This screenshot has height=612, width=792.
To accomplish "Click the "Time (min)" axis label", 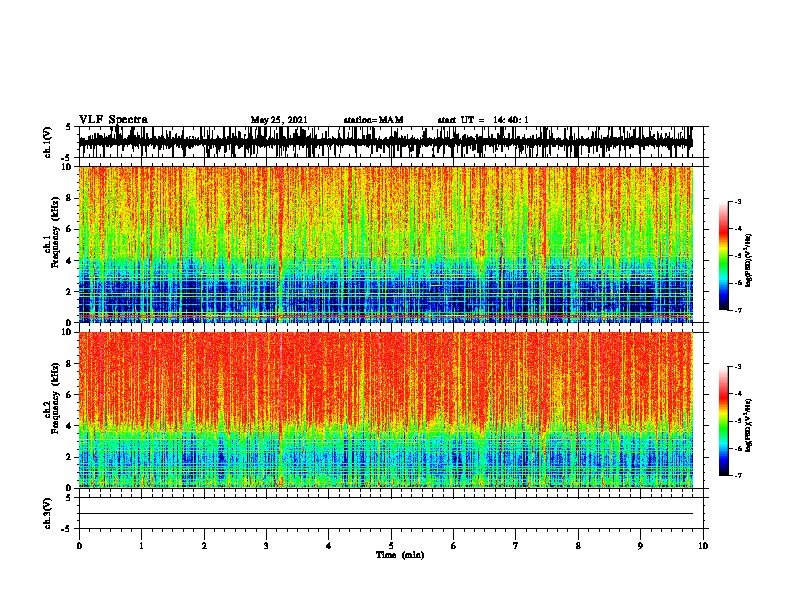I will [x=400, y=555].
